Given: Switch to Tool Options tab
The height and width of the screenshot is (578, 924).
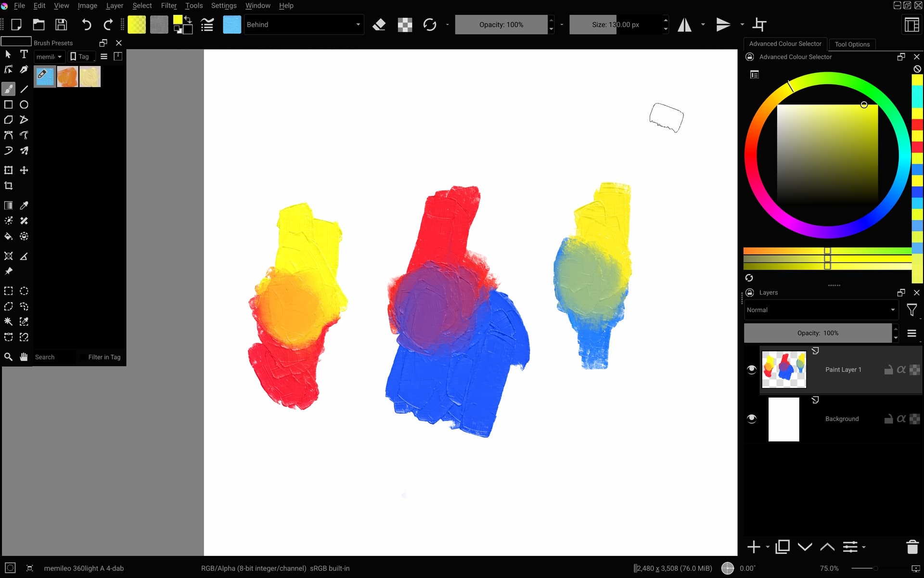Looking at the screenshot, I should pos(852,44).
